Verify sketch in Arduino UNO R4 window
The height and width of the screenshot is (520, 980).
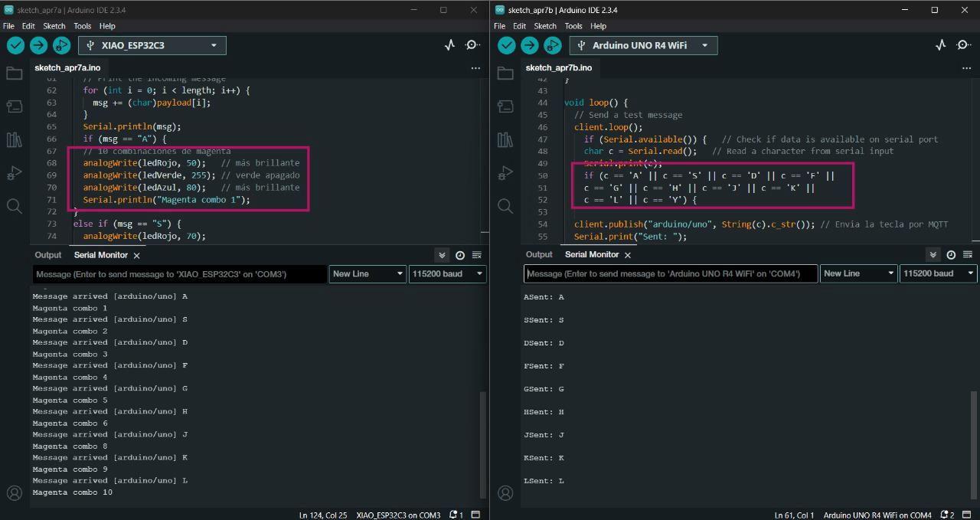click(x=507, y=45)
